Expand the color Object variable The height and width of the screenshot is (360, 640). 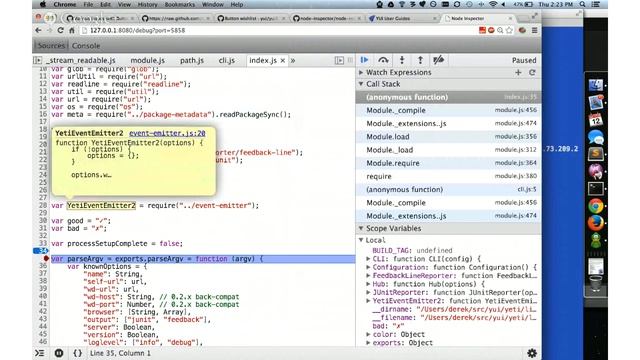click(368, 334)
